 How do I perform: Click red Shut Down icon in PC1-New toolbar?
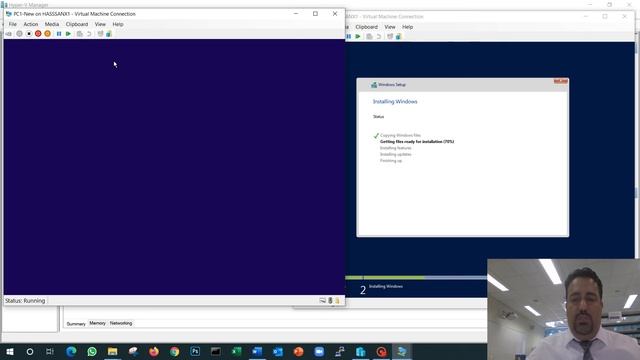click(x=38, y=34)
